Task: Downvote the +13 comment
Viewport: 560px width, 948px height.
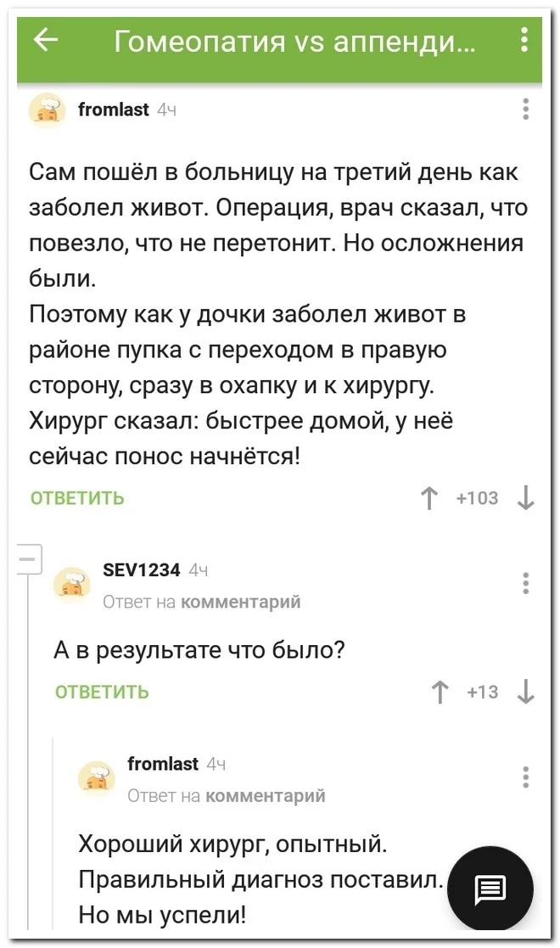Action: pos(526,693)
